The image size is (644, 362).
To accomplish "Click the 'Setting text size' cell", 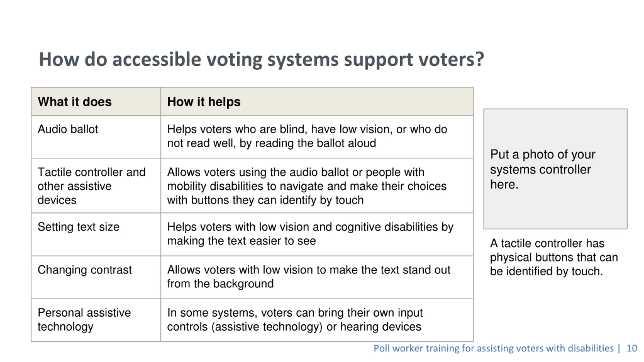I will click(x=96, y=235).
